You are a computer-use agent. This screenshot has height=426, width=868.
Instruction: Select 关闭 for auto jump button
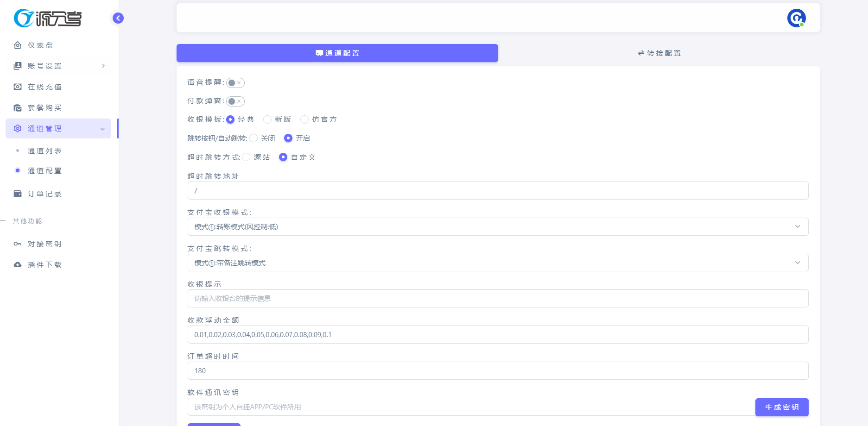click(253, 138)
